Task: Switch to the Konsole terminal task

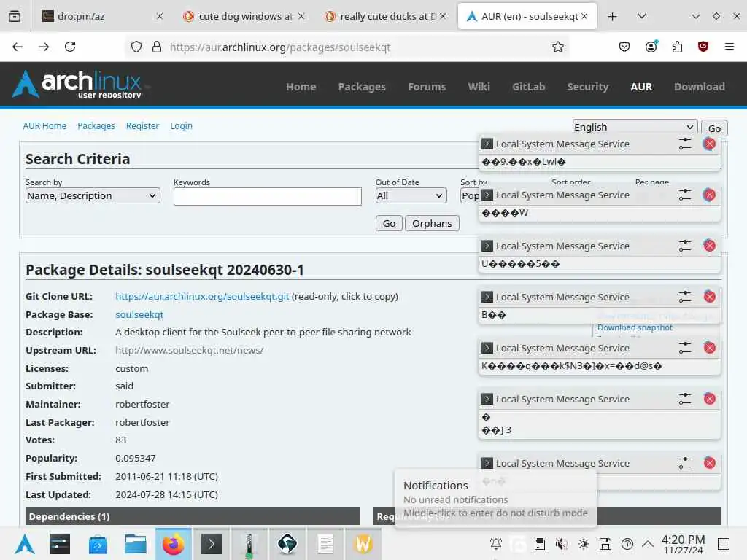Action: click(212, 544)
